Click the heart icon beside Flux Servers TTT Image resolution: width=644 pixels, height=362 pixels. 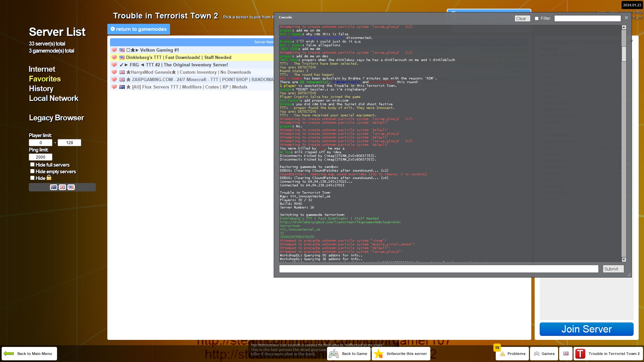[x=114, y=87]
